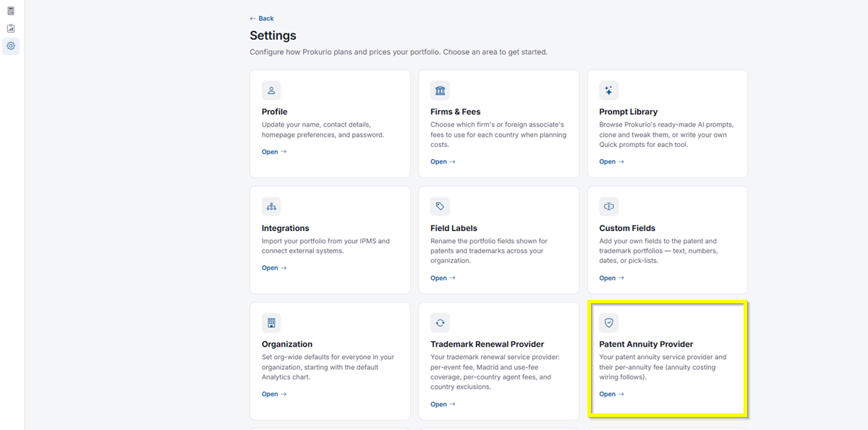Click the Prompt Library heading
Viewport: 868px width, 430px height.
(x=629, y=111)
